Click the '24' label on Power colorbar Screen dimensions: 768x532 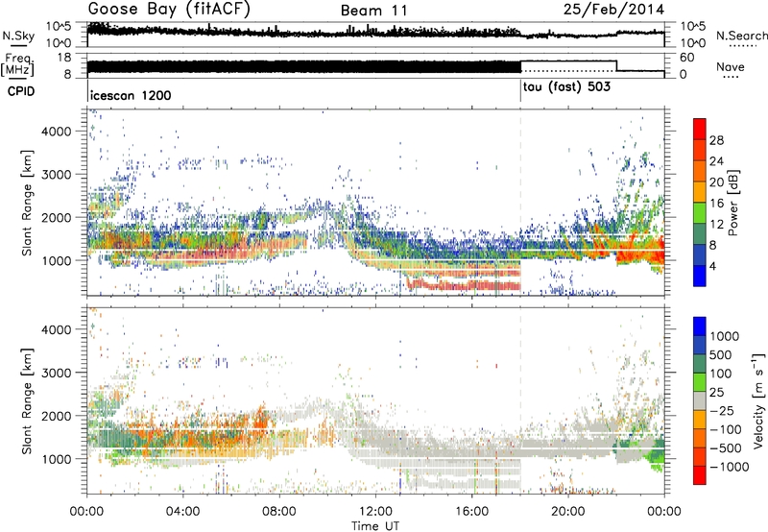716,161
